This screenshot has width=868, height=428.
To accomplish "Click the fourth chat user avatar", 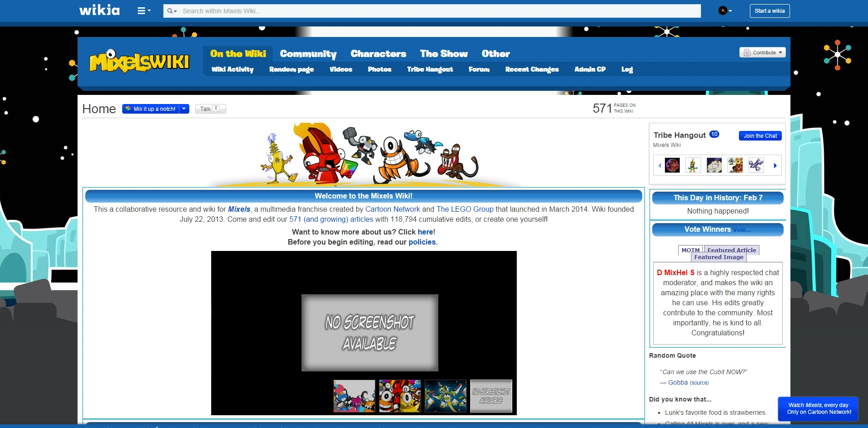I will coord(735,165).
